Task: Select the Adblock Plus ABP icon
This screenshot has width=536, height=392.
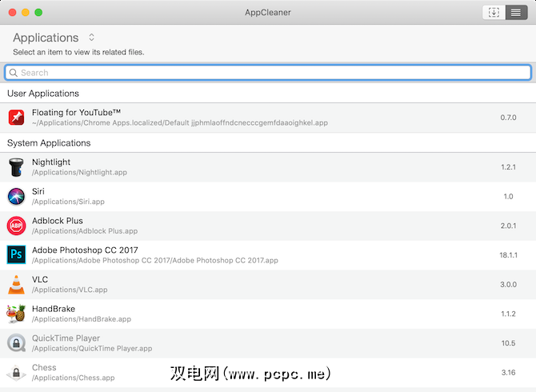Action: [16, 226]
